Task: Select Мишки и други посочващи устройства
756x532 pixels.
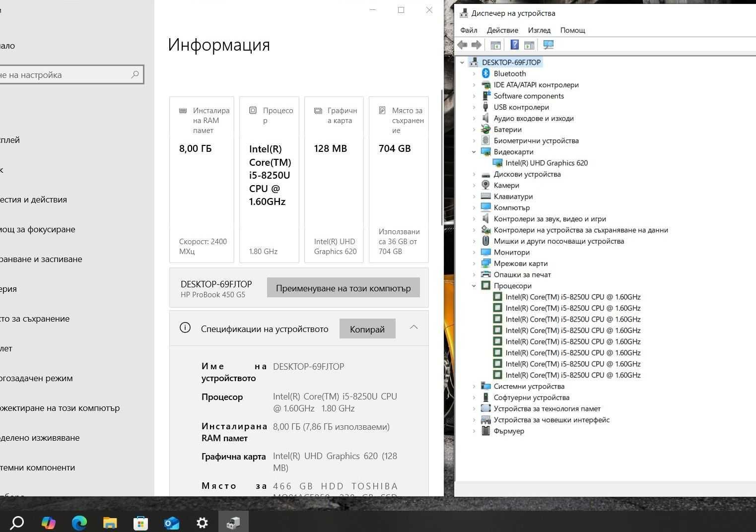Action: pos(559,241)
